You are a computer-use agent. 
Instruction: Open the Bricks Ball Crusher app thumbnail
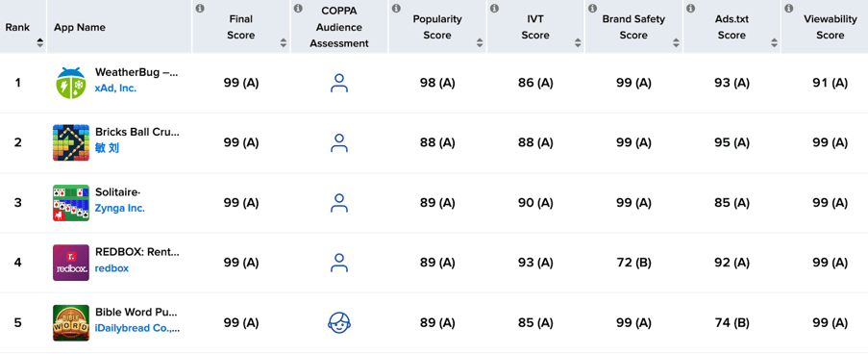click(x=71, y=143)
